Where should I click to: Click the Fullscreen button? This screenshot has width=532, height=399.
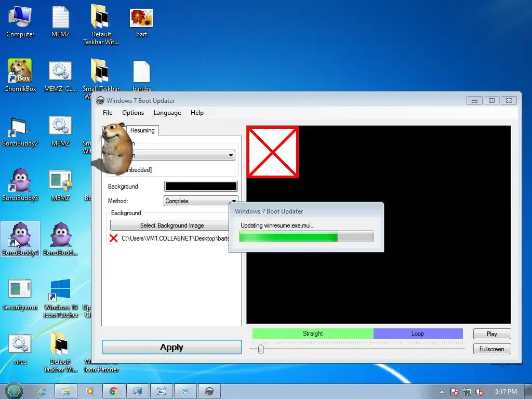point(492,349)
